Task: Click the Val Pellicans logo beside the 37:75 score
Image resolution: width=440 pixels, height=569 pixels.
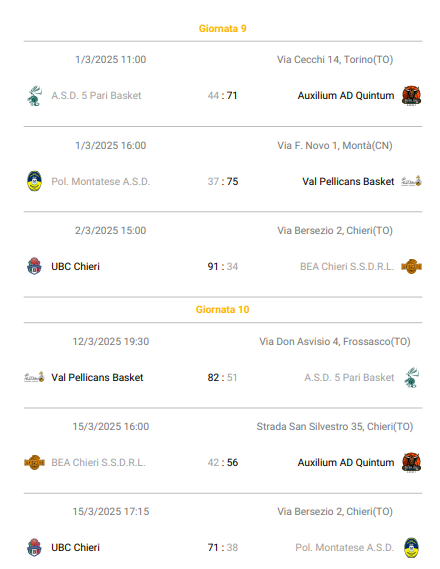Action: tap(411, 181)
